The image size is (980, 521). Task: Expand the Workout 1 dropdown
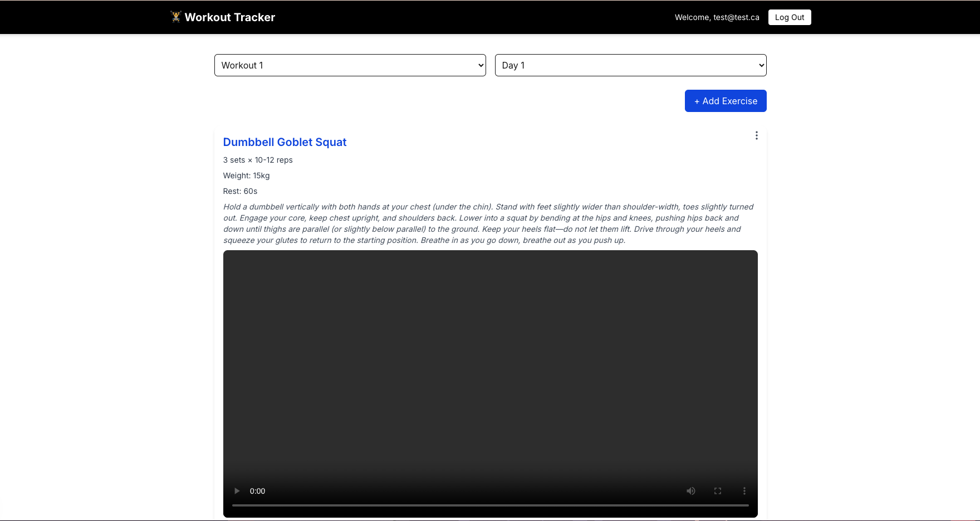click(350, 65)
